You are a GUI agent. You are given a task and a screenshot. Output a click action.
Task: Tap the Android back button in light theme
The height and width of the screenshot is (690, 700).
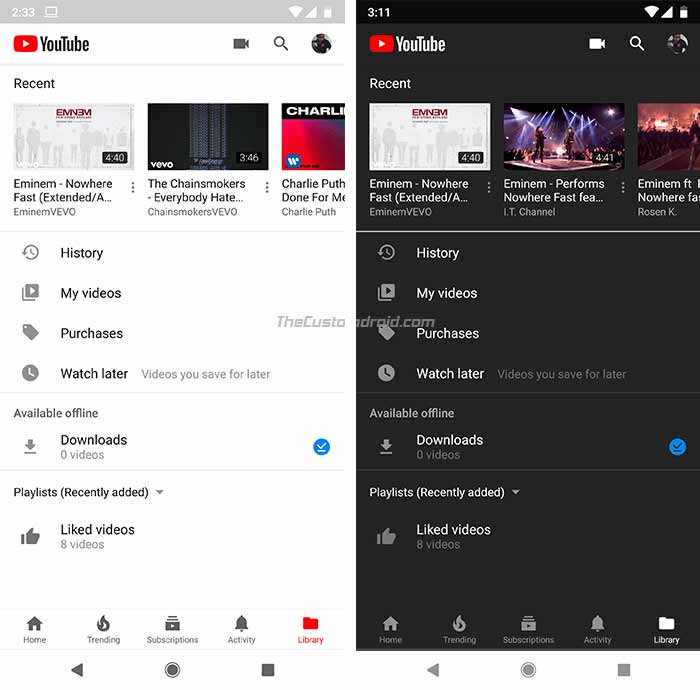coord(77,670)
